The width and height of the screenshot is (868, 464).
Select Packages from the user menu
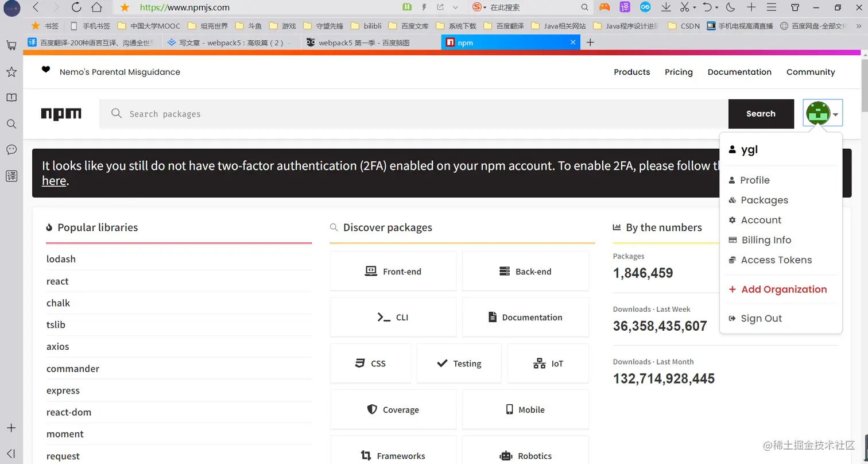point(764,200)
